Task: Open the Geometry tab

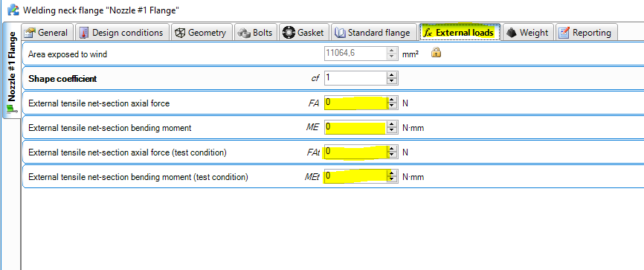Action: pyautogui.click(x=202, y=33)
